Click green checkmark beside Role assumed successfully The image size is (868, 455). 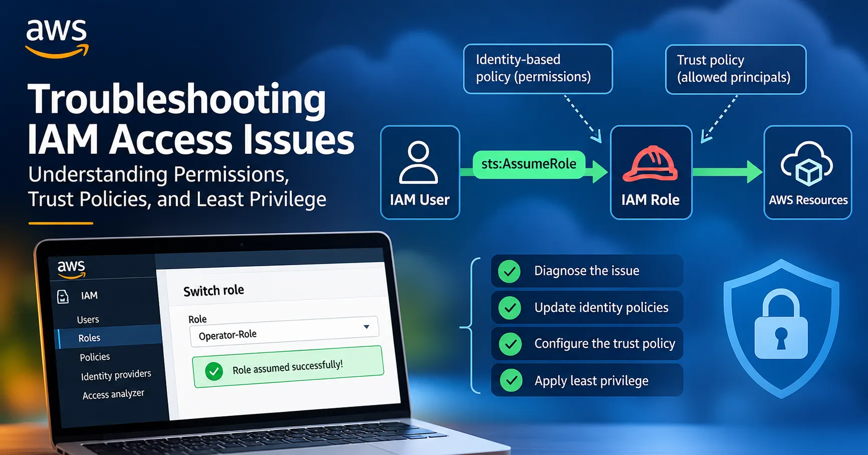tap(214, 371)
